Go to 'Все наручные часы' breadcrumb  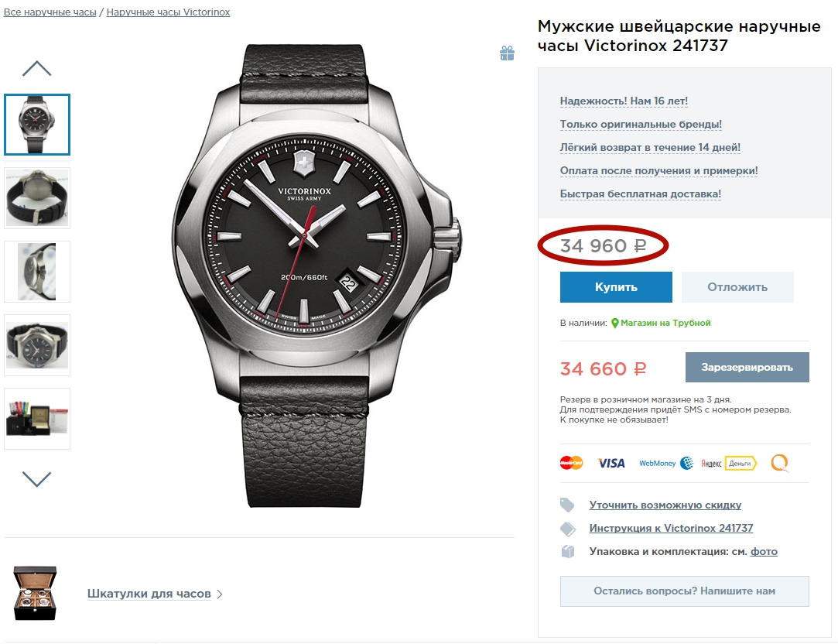coord(50,12)
